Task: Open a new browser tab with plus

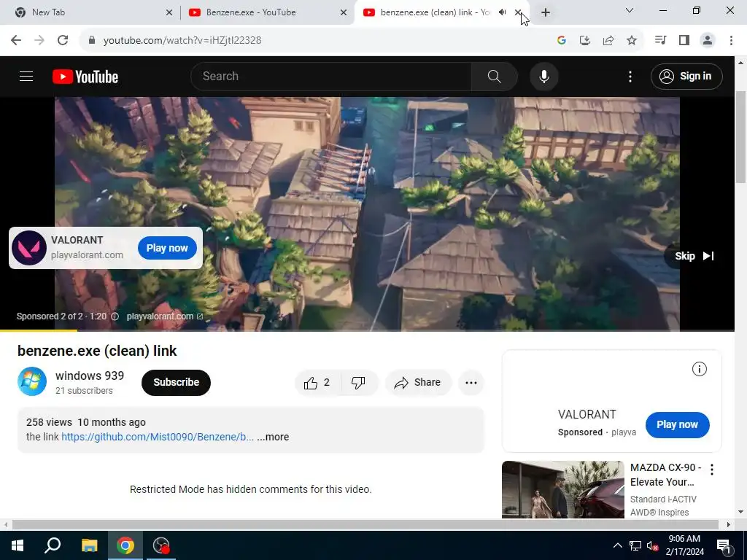Action: click(x=546, y=12)
